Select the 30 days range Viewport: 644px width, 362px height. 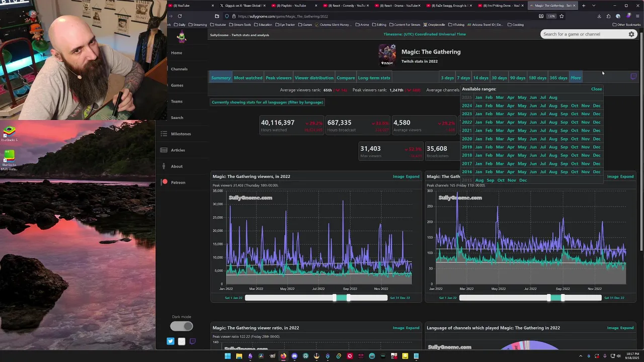point(499,78)
